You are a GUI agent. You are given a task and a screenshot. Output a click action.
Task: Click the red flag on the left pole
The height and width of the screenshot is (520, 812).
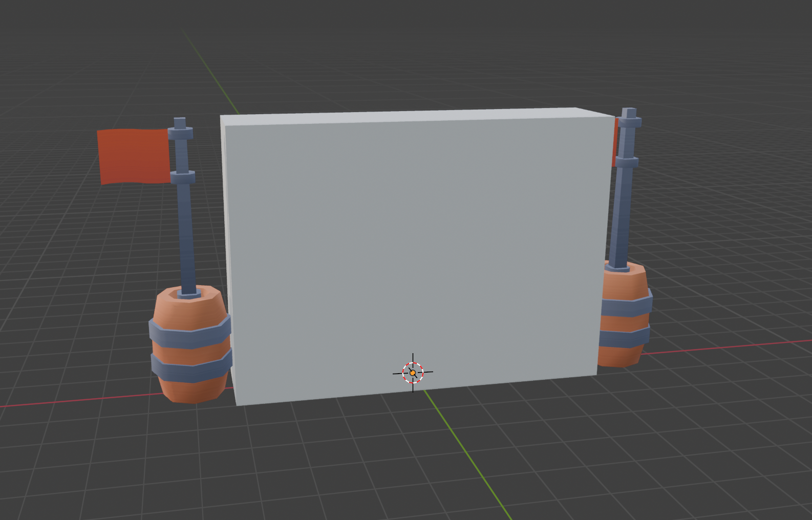point(134,156)
